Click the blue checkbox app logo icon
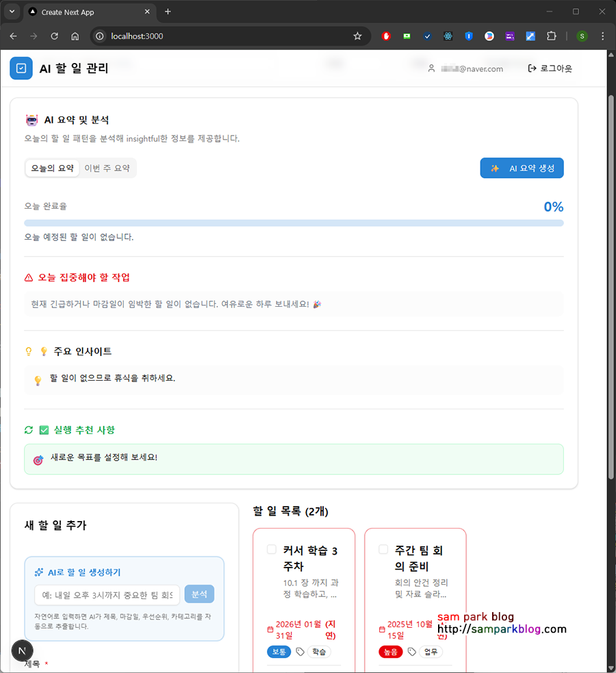616x673 pixels. pyautogui.click(x=21, y=68)
